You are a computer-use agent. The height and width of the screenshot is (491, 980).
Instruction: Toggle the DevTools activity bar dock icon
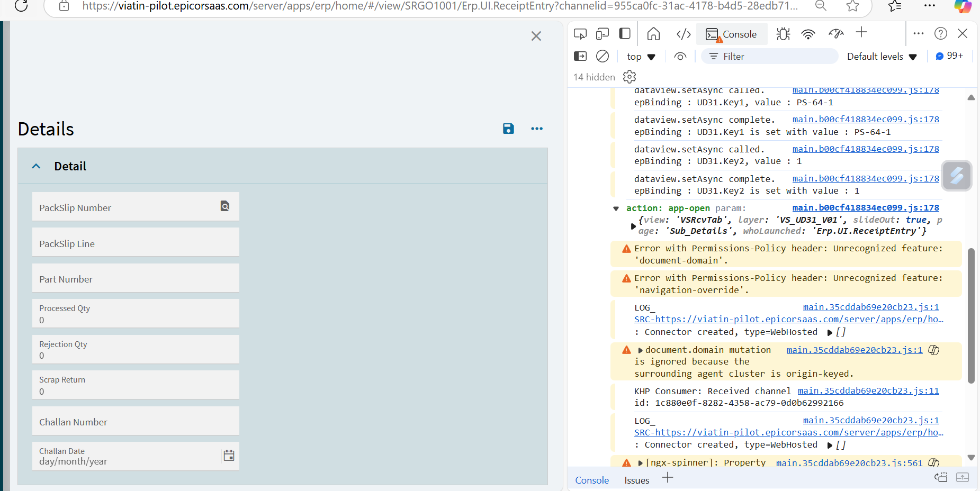point(625,34)
